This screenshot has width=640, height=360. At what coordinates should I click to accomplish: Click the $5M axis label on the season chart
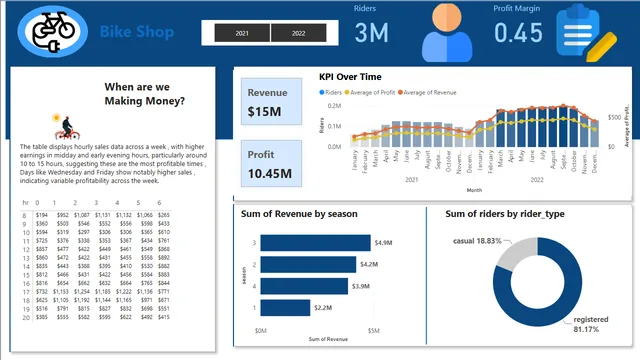click(x=373, y=331)
